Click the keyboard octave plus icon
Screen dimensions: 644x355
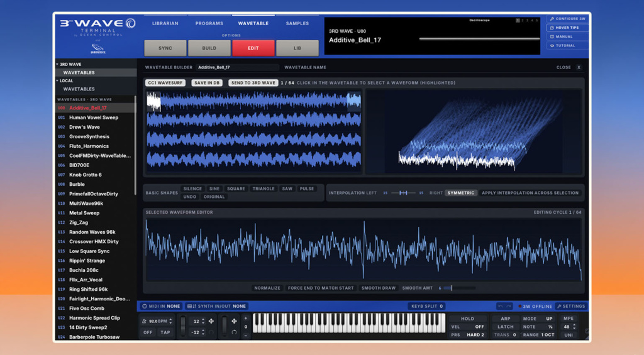(246, 318)
